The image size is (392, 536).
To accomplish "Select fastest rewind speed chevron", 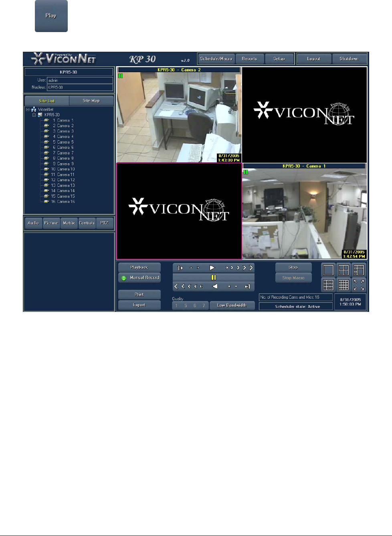I will tap(176, 286).
